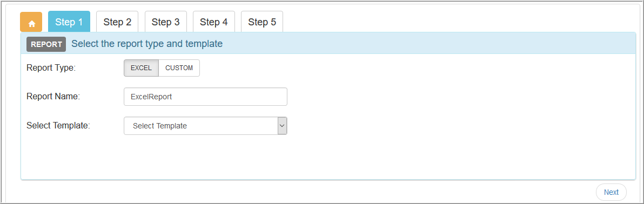Click the dropdown chevron arrow beside Select Template

[282, 126]
